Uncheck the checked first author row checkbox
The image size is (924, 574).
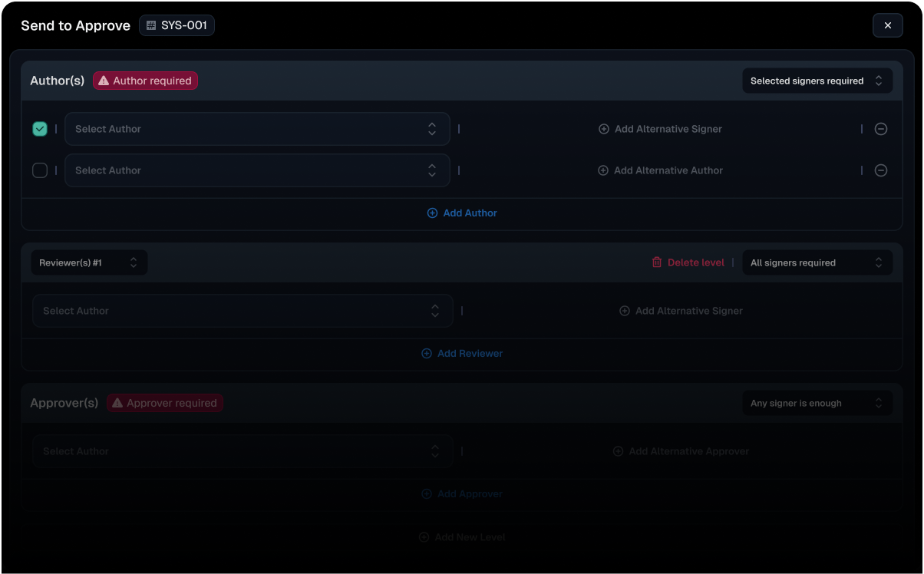click(x=40, y=129)
